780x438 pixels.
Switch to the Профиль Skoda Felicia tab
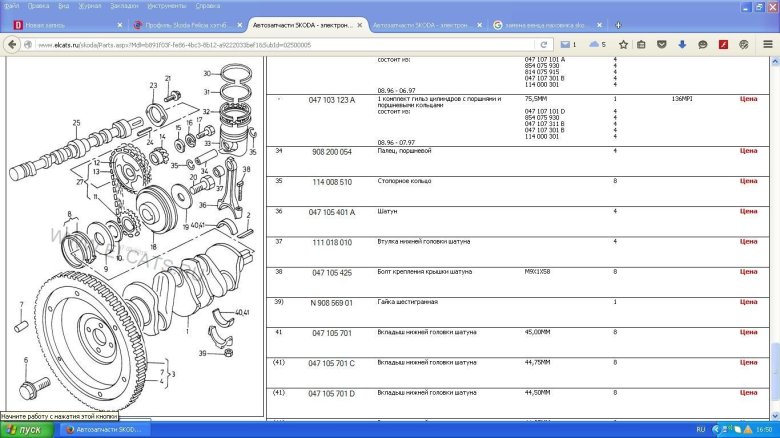182,24
